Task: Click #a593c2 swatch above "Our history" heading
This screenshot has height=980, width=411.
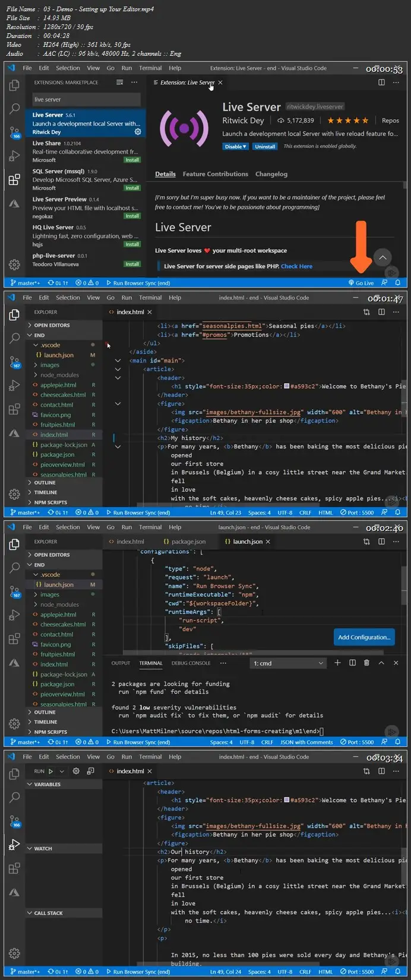Action: coord(287,800)
